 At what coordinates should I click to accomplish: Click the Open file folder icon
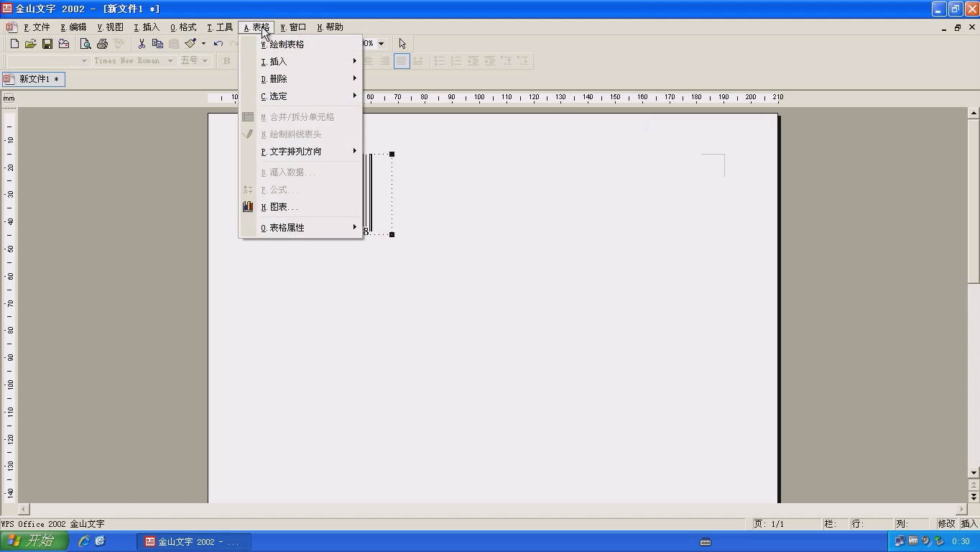(x=30, y=44)
